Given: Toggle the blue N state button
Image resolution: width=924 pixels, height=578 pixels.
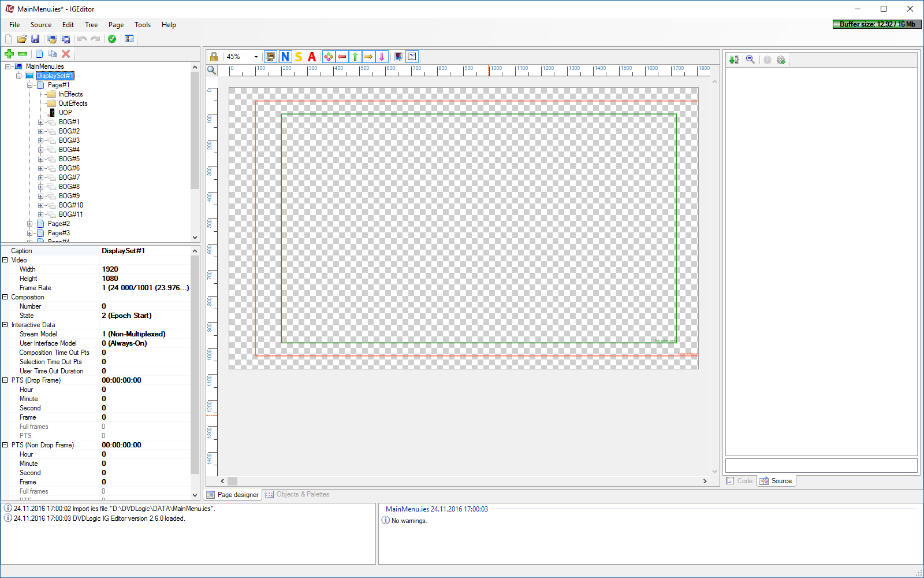Looking at the screenshot, I should [285, 57].
